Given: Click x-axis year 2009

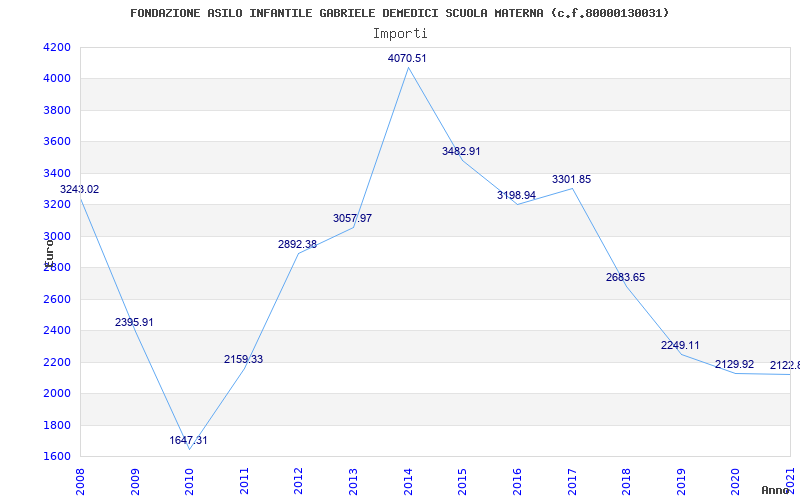Looking at the screenshot, I should [x=135, y=481].
